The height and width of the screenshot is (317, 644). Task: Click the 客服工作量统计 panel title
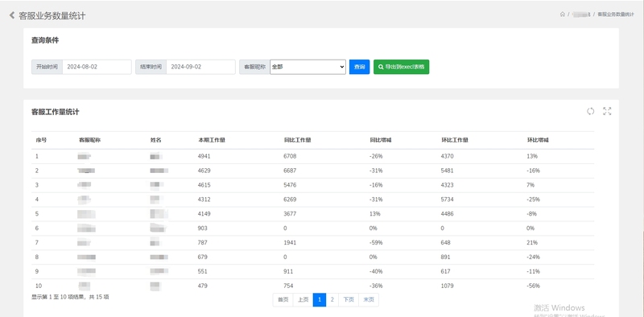click(x=56, y=112)
